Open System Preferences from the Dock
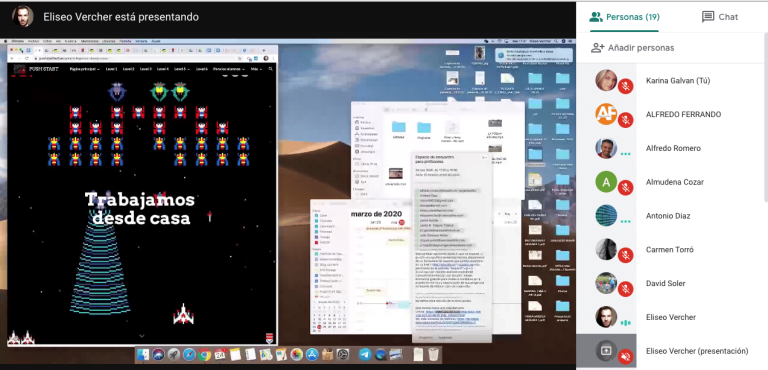 (x=342, y=354)
